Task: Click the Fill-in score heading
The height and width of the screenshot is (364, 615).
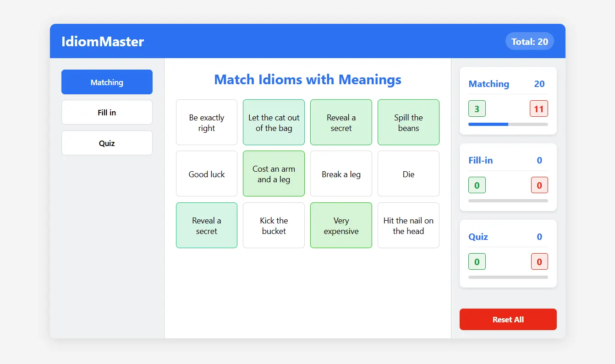Action: 481,160
